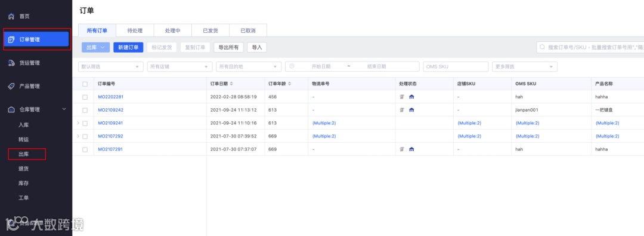This screenshot has width=644, height=236.
Task: Switch to the 已发货 tab
Action: tap(210, 31)
